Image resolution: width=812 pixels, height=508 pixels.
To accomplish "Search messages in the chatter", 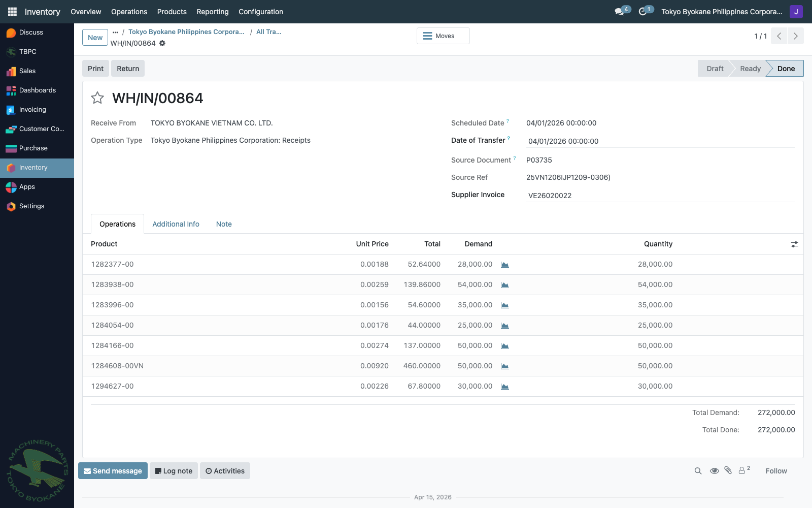I will [698, 471].
